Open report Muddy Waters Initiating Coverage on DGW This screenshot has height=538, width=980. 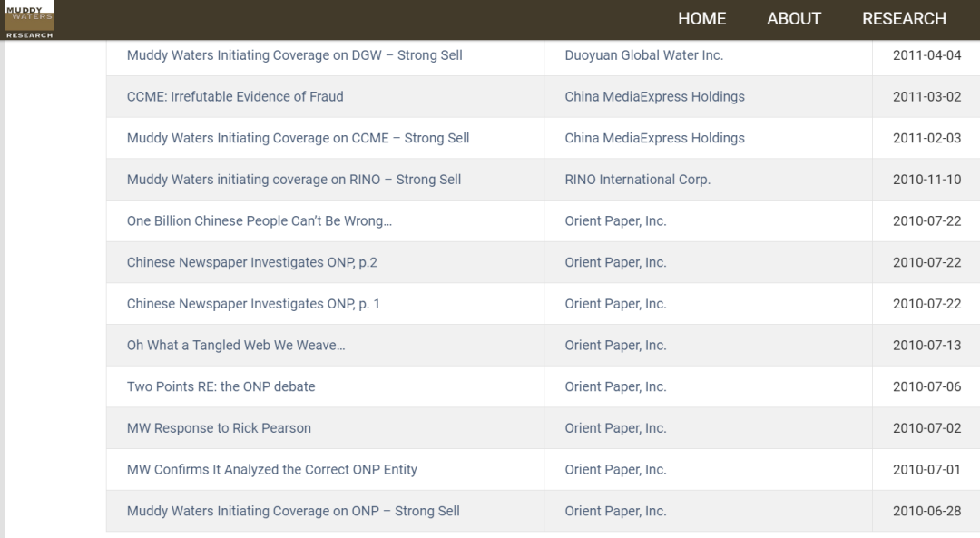click(x=294, y=55)
